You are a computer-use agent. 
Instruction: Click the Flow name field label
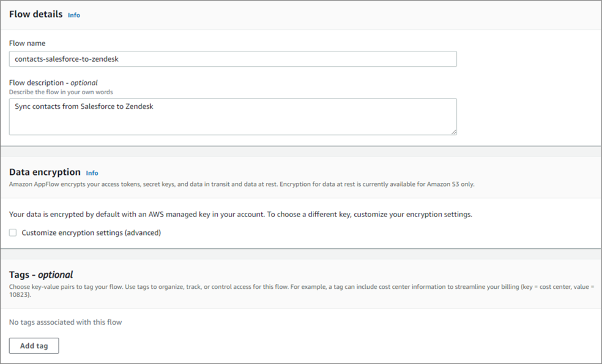pyautogui.click(x=28, y=43)
